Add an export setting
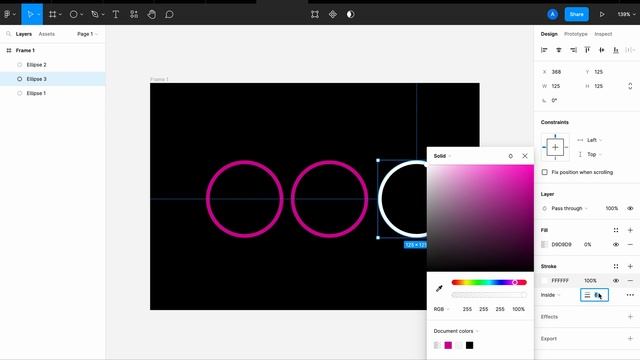The width and height of the screenshot is (640, 360). [x=630, y=339]
